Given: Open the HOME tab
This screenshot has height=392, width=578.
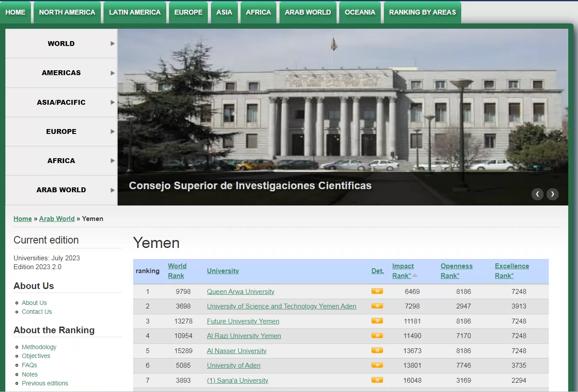Looking at the screenshot, I should pos(15,12).
